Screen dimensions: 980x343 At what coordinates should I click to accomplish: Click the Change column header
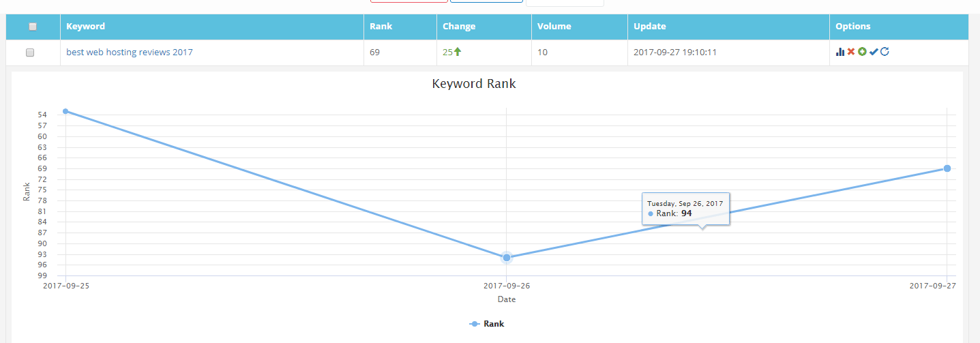459,27
